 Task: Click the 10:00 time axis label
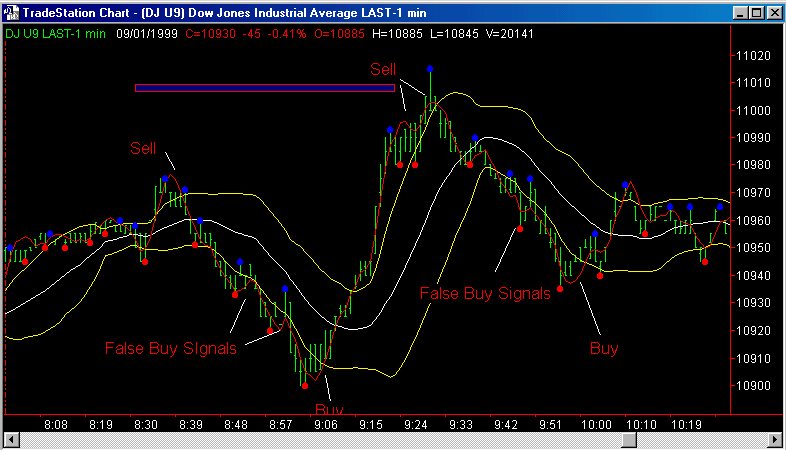[x=595, y=424]
